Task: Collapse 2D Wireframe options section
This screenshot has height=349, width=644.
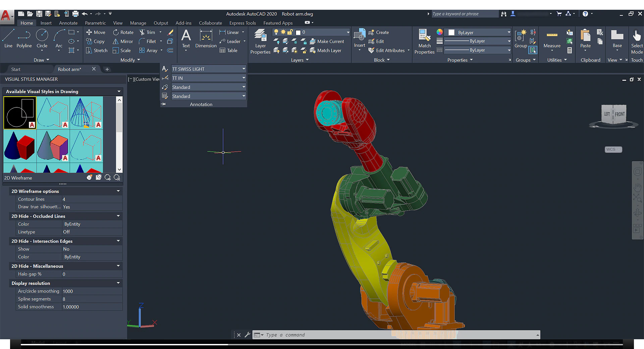Action: pyautogui.click(x=118, y=191)
